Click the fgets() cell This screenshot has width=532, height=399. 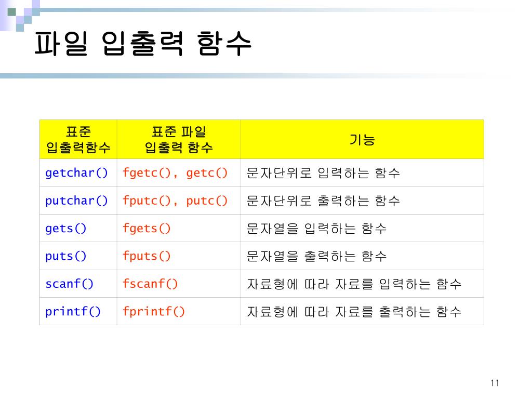coord(179,229)
